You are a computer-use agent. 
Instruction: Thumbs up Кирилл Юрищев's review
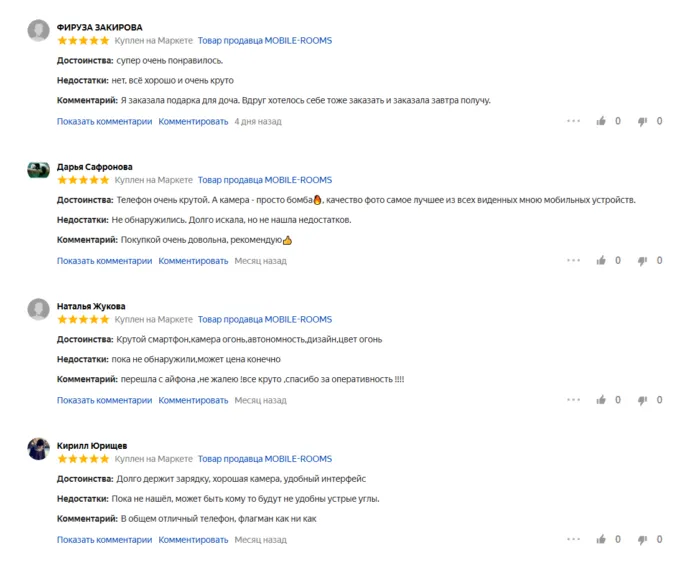pyautogui.click(x=601, y=540)
